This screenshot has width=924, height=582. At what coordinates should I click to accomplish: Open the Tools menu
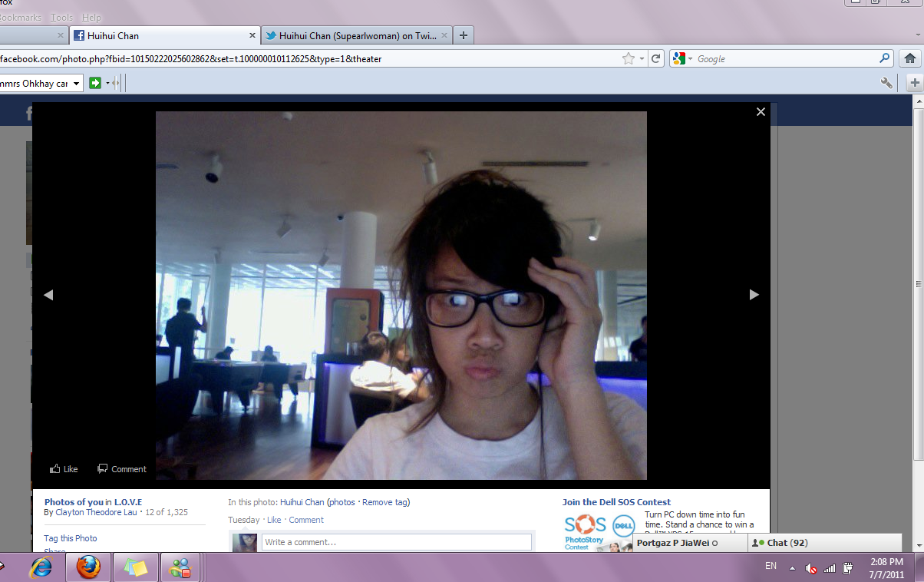[x=61, y=17]
